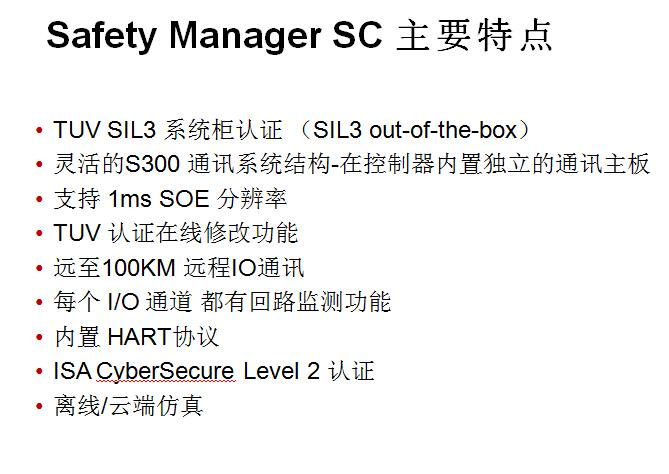Click the bullet starting '灵活的S300 通讯系统结构'
This screenshot has width=669, height=474.
(x=352, y=164)
